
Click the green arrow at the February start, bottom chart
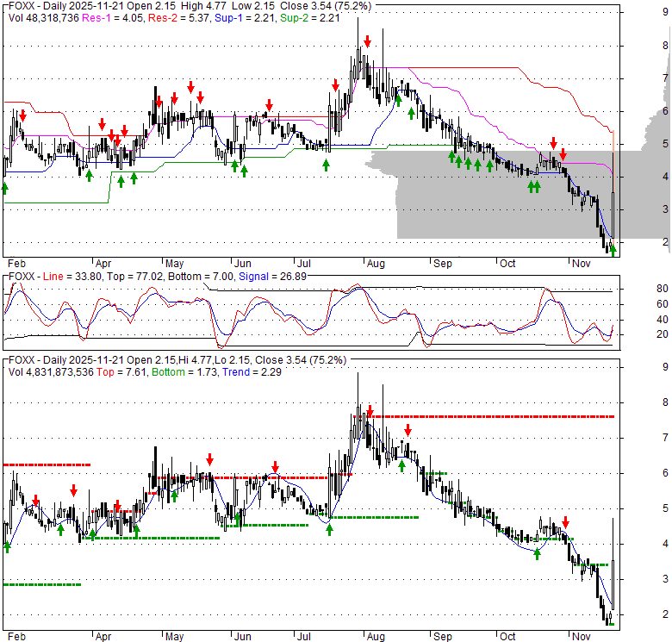tap(7, 547)
